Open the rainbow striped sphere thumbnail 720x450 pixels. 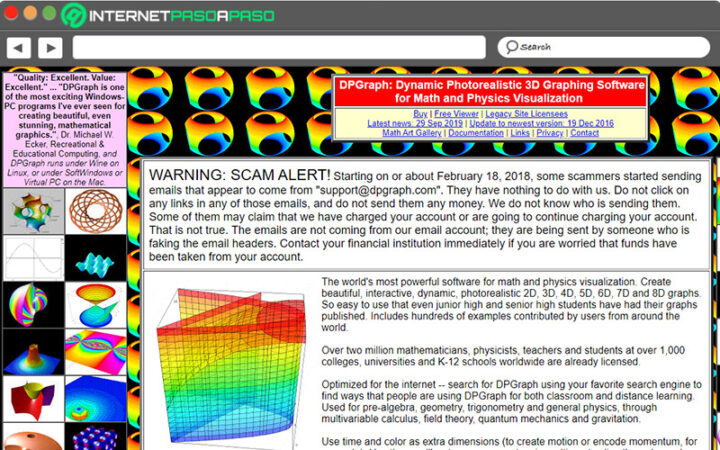(x=33, y=304)
